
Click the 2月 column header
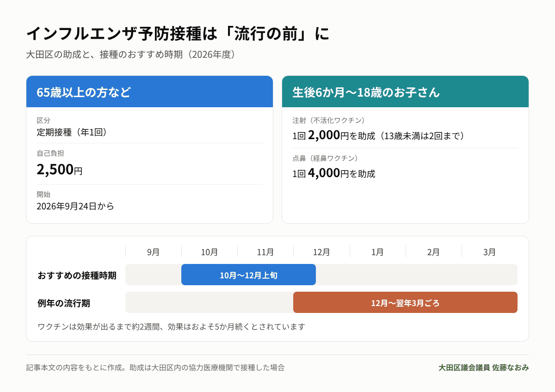pos(433,252)
